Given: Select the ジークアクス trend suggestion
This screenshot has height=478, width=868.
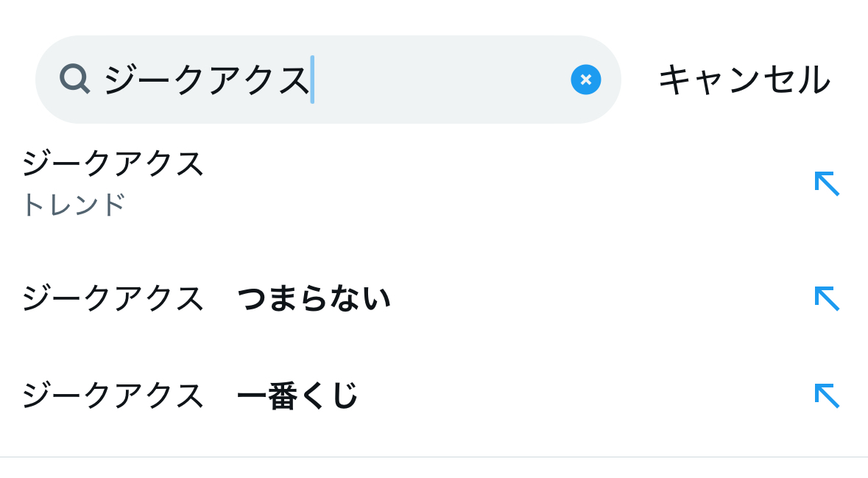Looking at the screenshot, I should 368,183.
